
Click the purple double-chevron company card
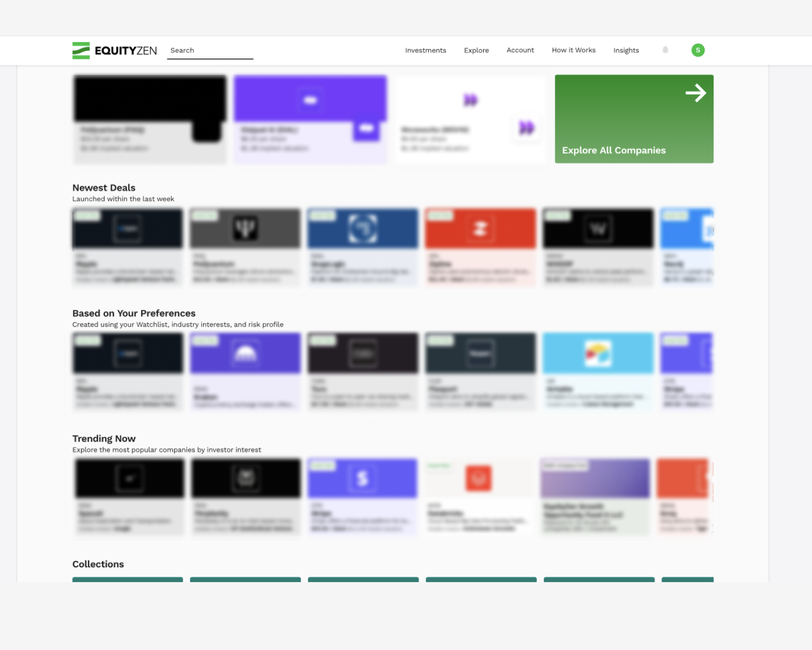pos(471,119)
